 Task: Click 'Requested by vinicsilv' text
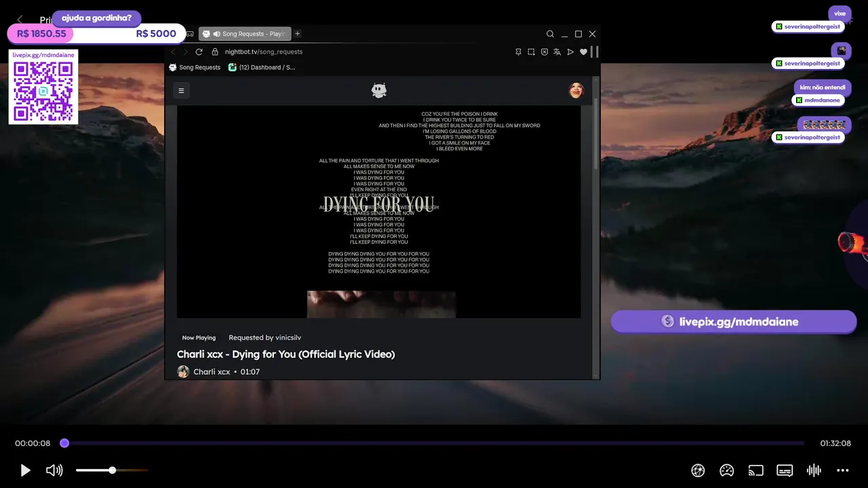click(264, 338)
